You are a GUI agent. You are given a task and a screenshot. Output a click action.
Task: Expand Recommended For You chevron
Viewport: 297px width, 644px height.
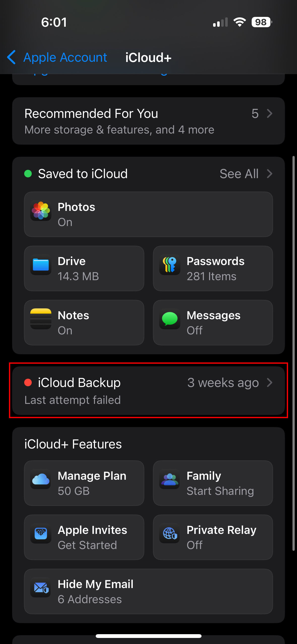[x=270, y=114]
